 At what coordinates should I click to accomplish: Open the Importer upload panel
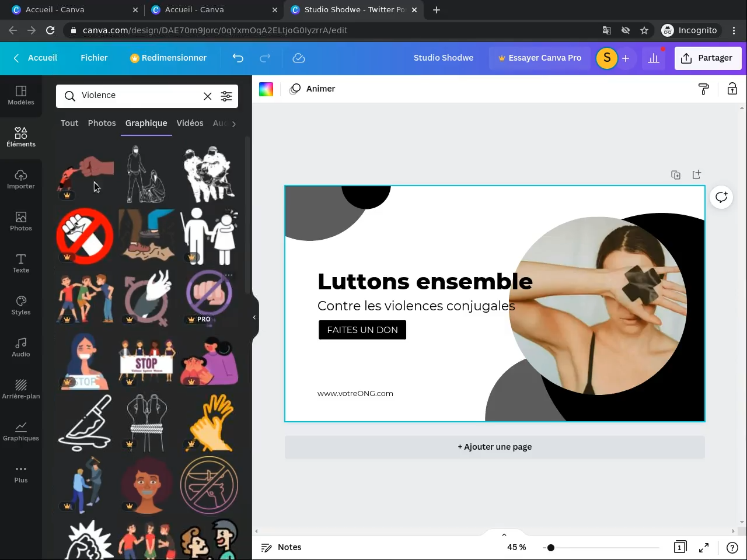click(x=21, y=179)
